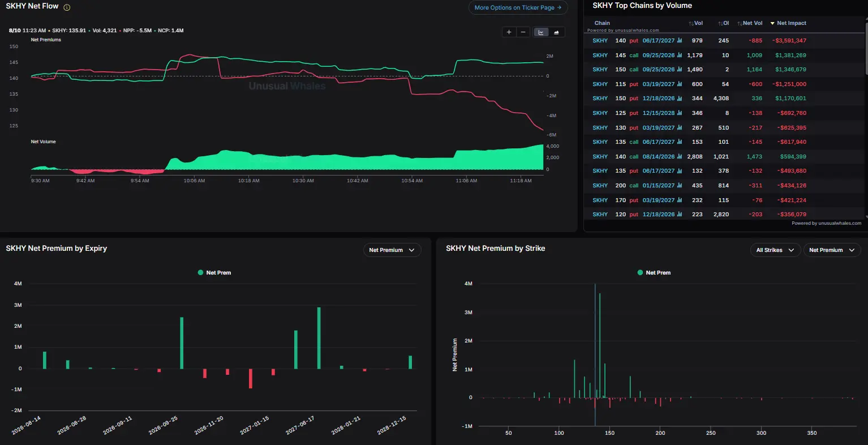Click chart icon on the 120 put 12/18/2026 row
Image resolution: width=868 pixels, height=445 pixels.
(680, 215)
